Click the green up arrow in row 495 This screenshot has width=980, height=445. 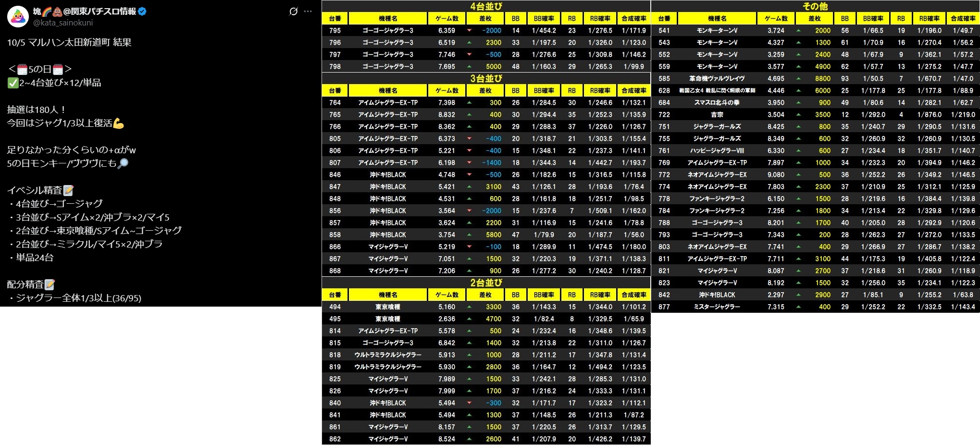point(469,319)
